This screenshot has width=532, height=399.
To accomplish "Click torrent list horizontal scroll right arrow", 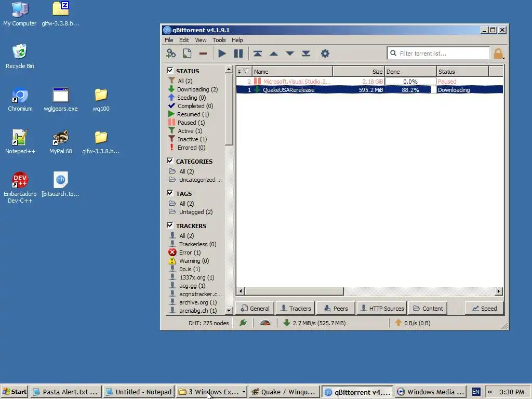I will pyautogui.click(x=498, y=291).
